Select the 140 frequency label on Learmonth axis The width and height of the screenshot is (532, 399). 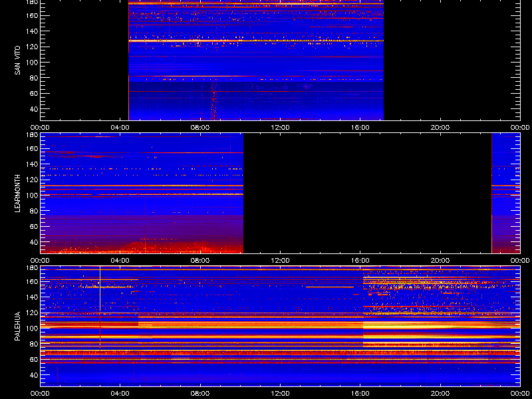pos(33,164)
